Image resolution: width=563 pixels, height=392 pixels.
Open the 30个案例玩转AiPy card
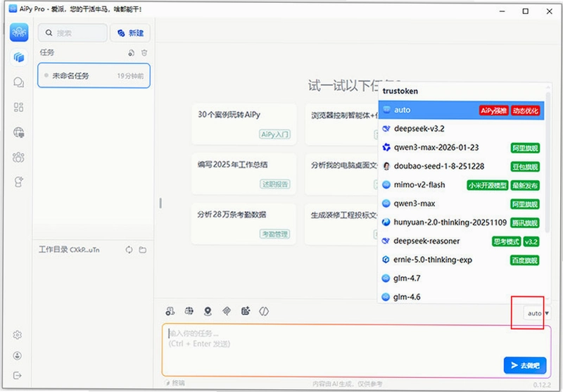244,124
